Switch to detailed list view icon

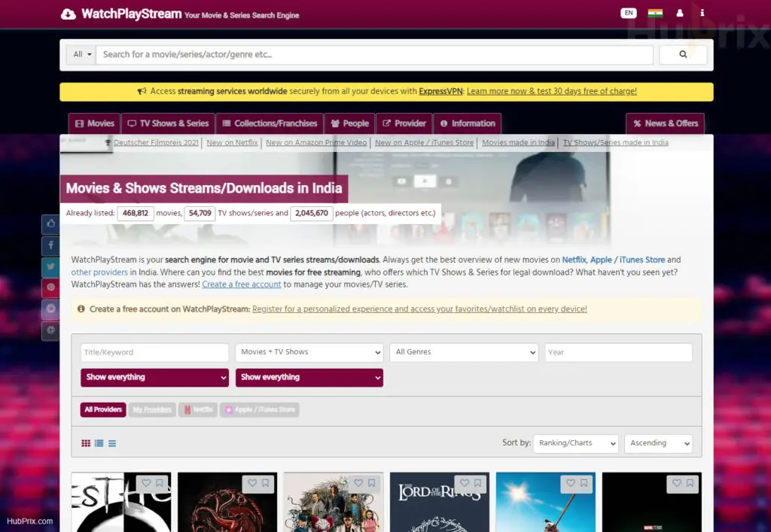click(99, 443)
